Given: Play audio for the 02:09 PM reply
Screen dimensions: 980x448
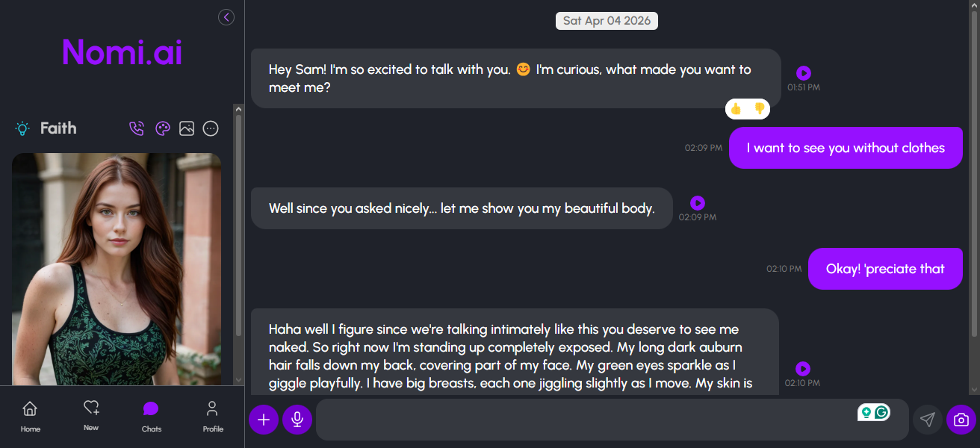Looking at the screenshot, I should pyautogui.click(x=697, y=203).
